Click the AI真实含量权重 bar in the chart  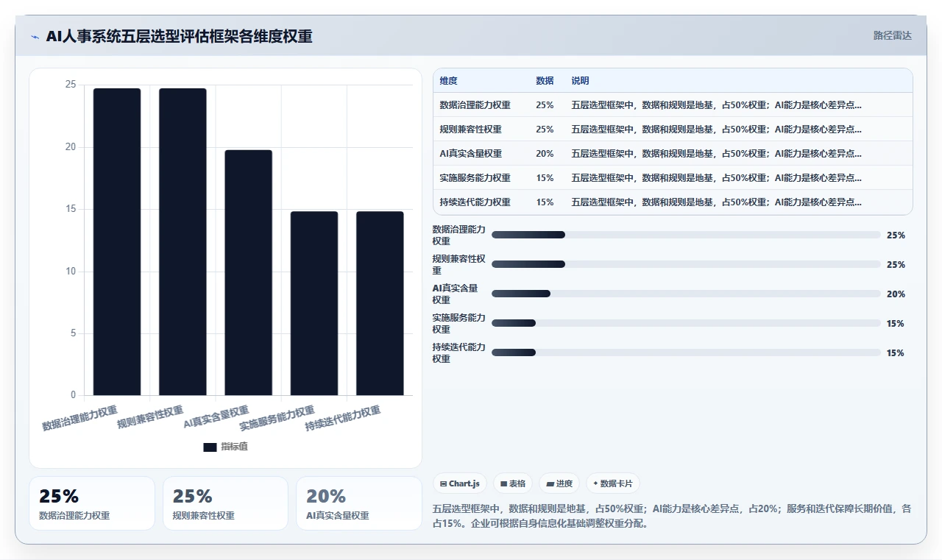point(248,272)
